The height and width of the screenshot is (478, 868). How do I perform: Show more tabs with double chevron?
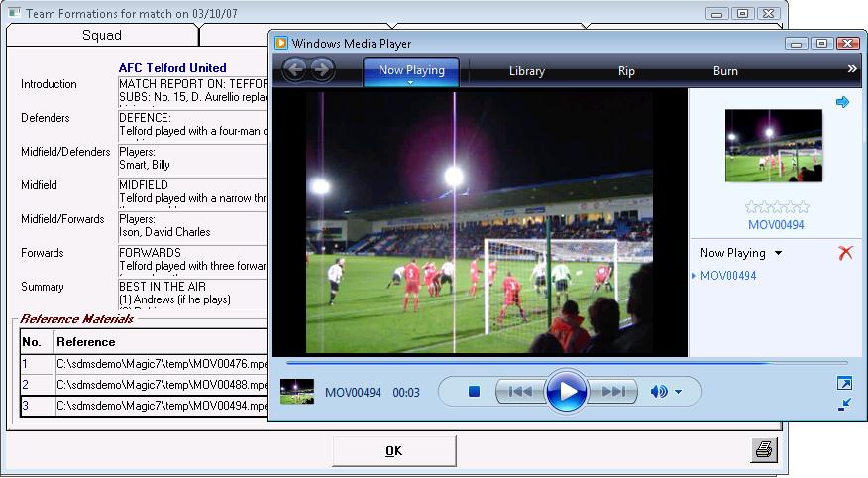[852, 69]
